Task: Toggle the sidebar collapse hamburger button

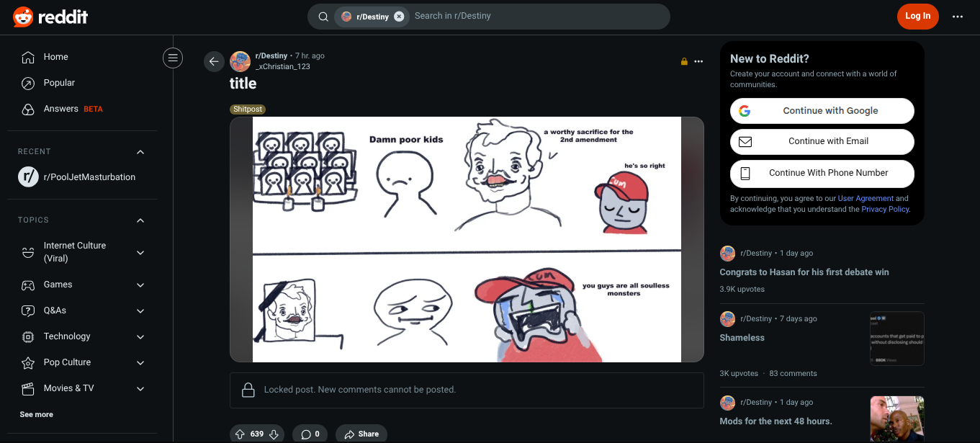Action: click(173, 58)
